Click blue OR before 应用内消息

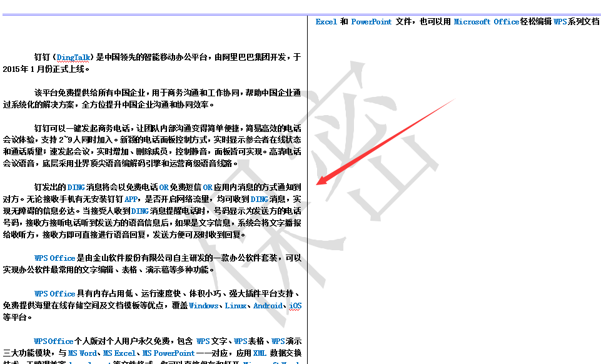point(208,188)
